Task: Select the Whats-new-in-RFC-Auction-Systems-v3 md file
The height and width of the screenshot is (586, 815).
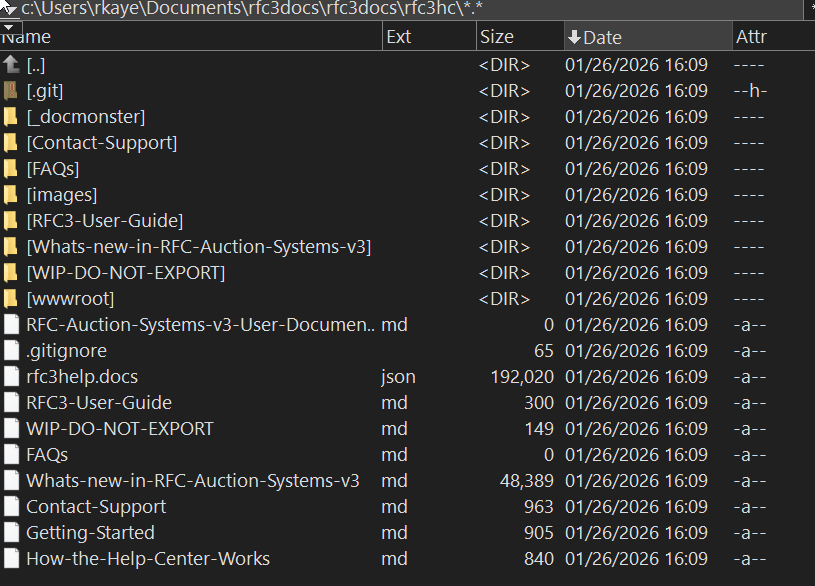Action: pos(193,481)
